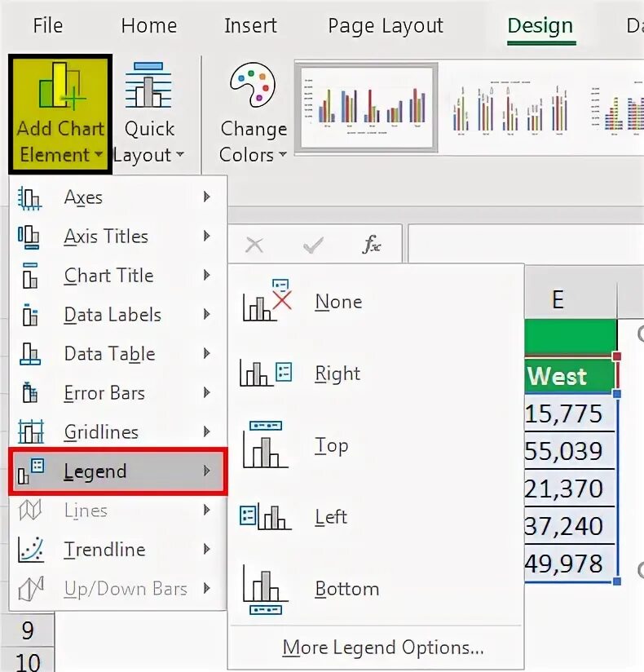Click the Chart Title menu icon

29,276
